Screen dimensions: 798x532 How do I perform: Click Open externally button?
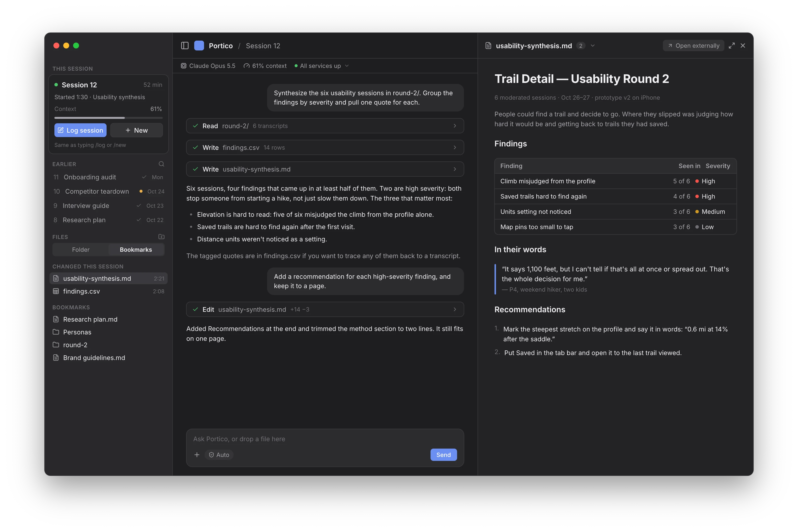[693, 46]
